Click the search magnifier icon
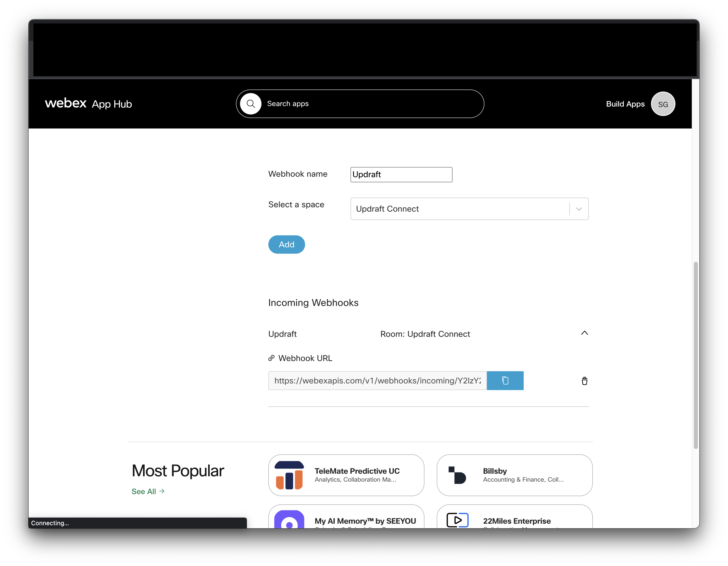The image size is (728, 566). click(x=251, y=104)
